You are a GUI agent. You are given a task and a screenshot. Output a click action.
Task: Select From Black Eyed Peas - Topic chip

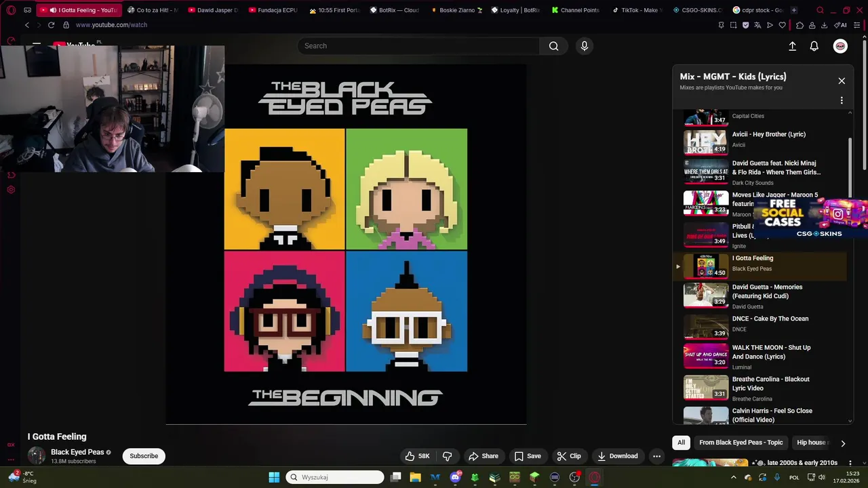pos(741,443)
